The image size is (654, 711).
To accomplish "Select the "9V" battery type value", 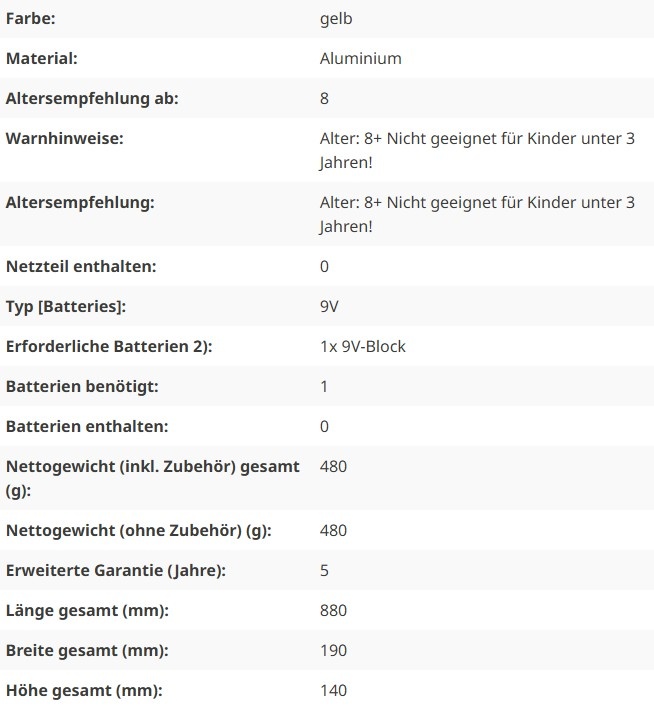I will click(x=329, y=306).
